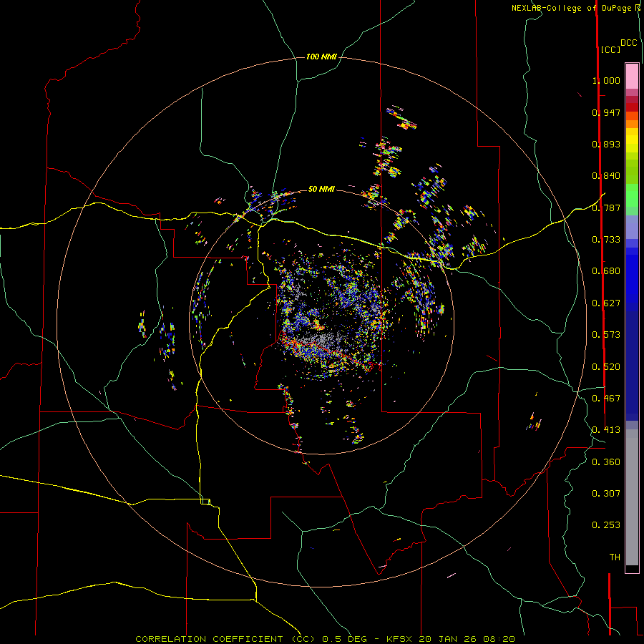Click the DCC label above the color scale
644x644 pixels.
(629, 43)
